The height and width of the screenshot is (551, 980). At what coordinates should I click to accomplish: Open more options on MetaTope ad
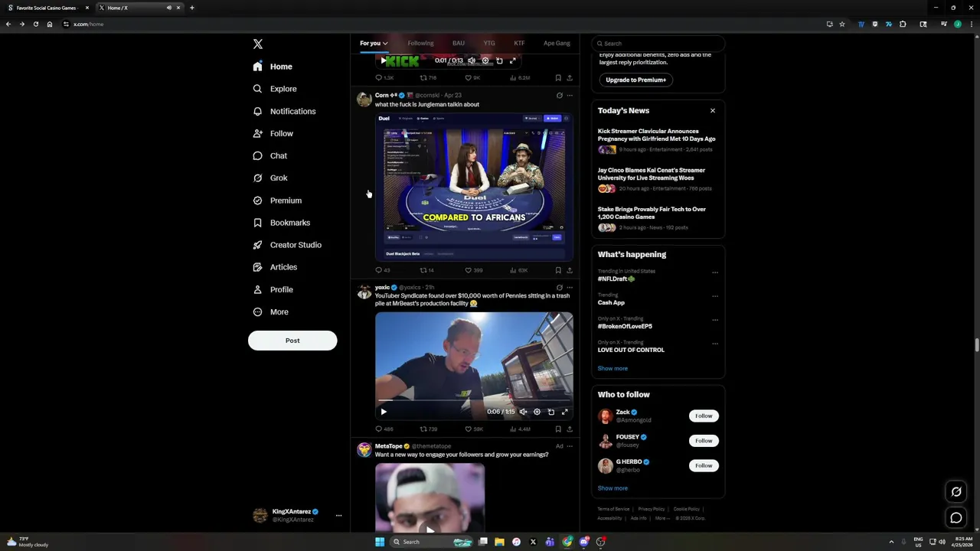569,446
